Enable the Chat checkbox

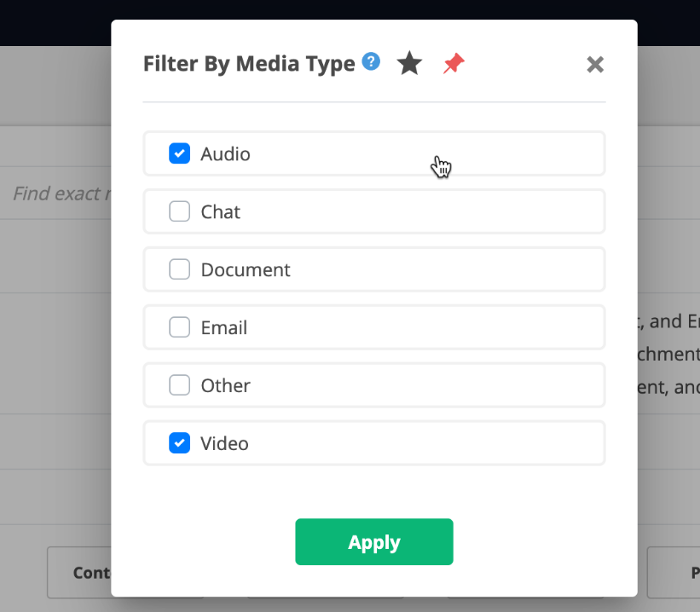(179, 211)
